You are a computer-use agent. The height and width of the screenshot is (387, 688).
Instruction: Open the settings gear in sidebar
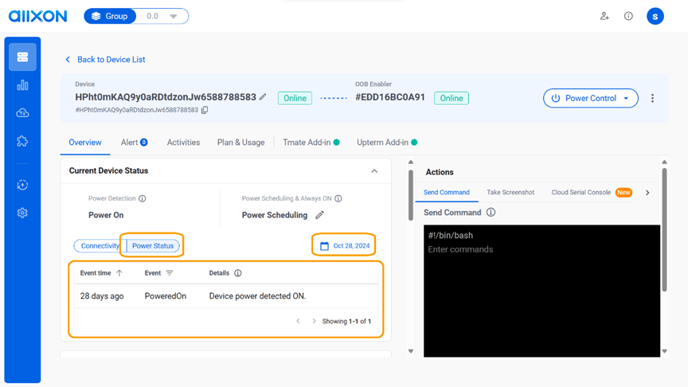[x=22, y=213]
